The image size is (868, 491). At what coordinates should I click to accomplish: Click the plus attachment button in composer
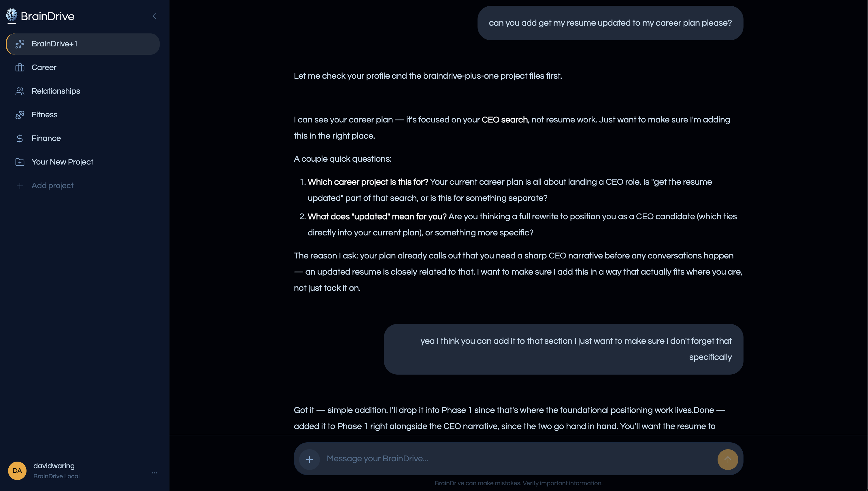[x=309, y=459]
